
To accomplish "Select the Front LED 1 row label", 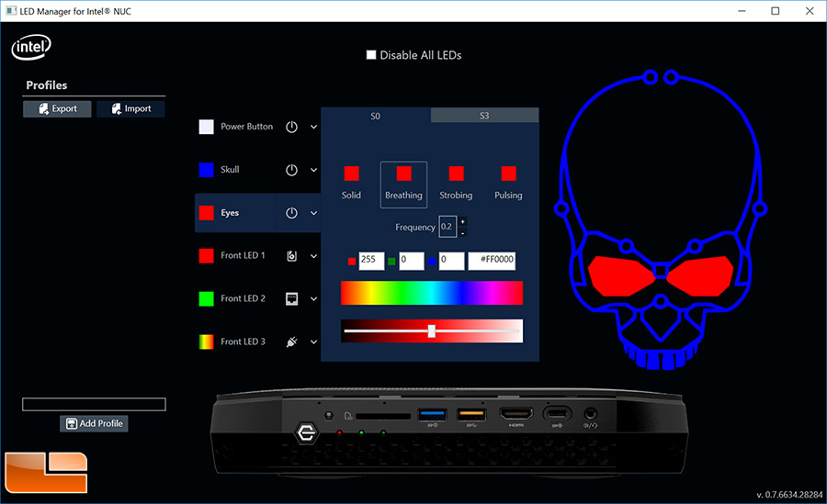I will (243, 256).
